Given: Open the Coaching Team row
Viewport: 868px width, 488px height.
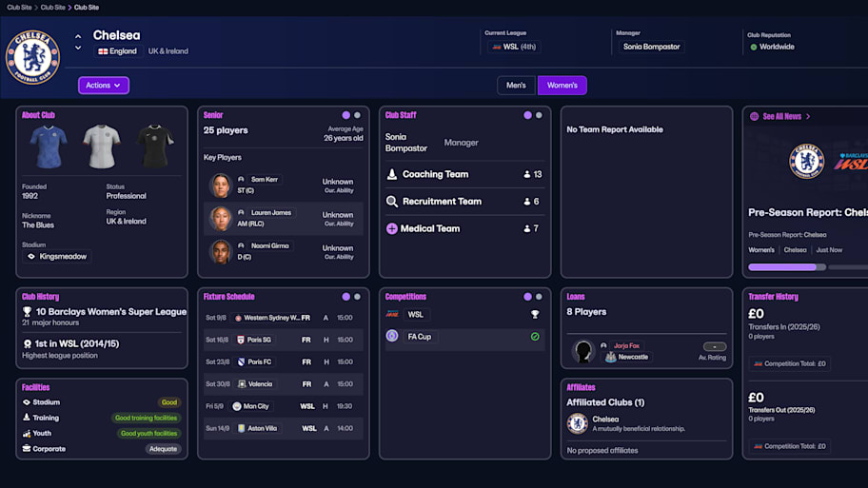Looking at the screenshot, I should click(464, 174).
